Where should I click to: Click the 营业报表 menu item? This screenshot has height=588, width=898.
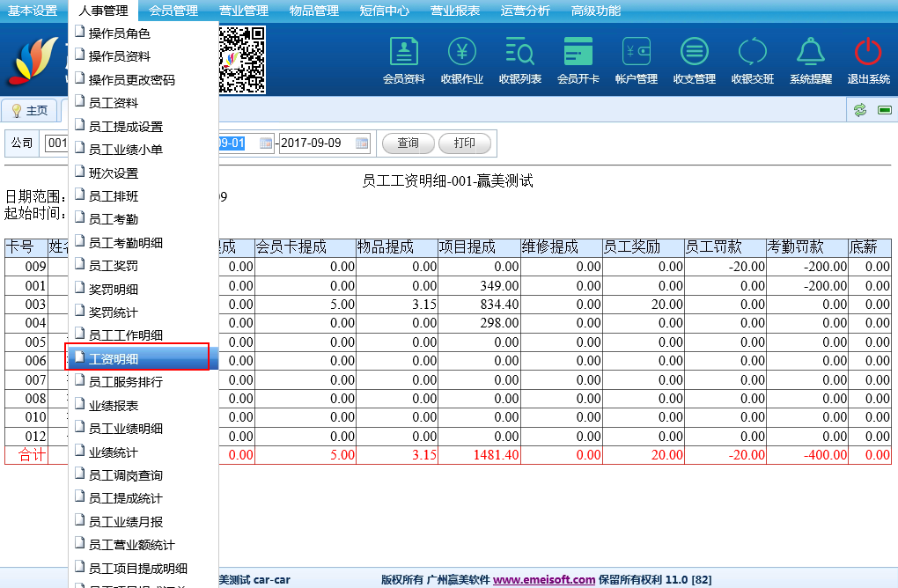click(x=455, y=11)
